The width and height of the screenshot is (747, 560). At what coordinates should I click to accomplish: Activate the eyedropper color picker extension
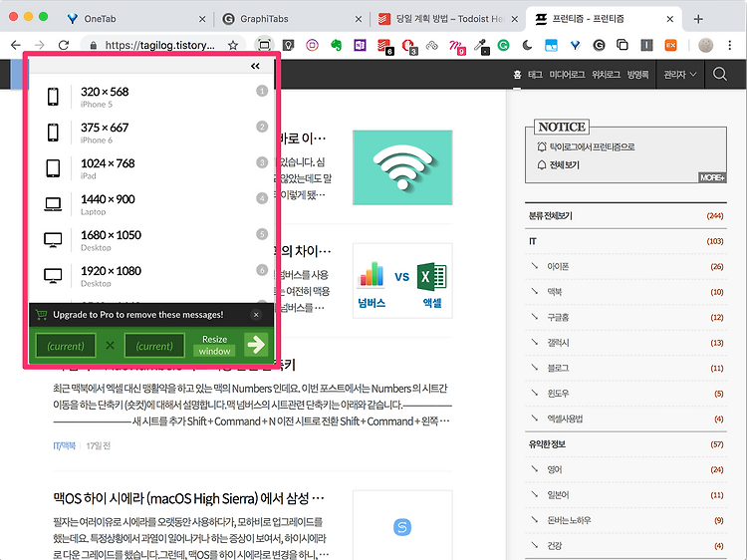[481, 46]
